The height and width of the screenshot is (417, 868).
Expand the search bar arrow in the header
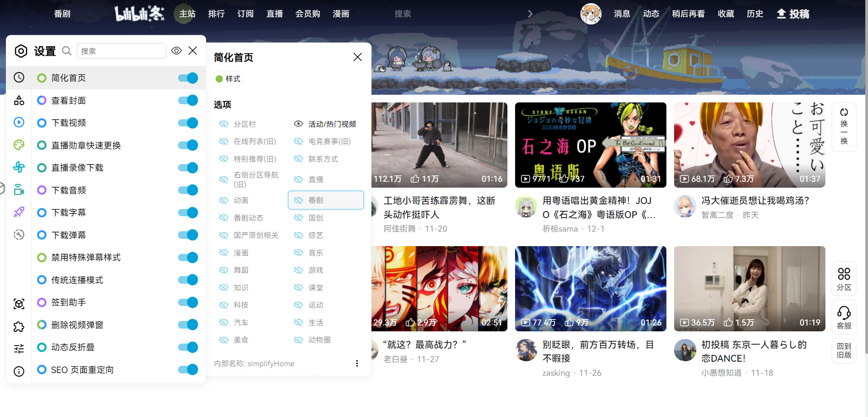click(530, 14)
